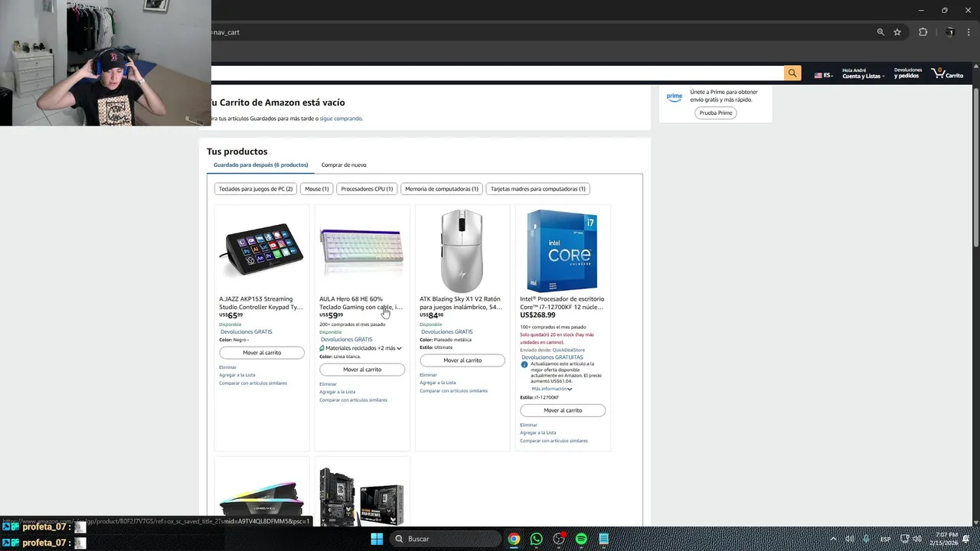Open A.JAZZ AKP153 Streaming Studio Controller title
980x551 pixels.
point(260,303)
